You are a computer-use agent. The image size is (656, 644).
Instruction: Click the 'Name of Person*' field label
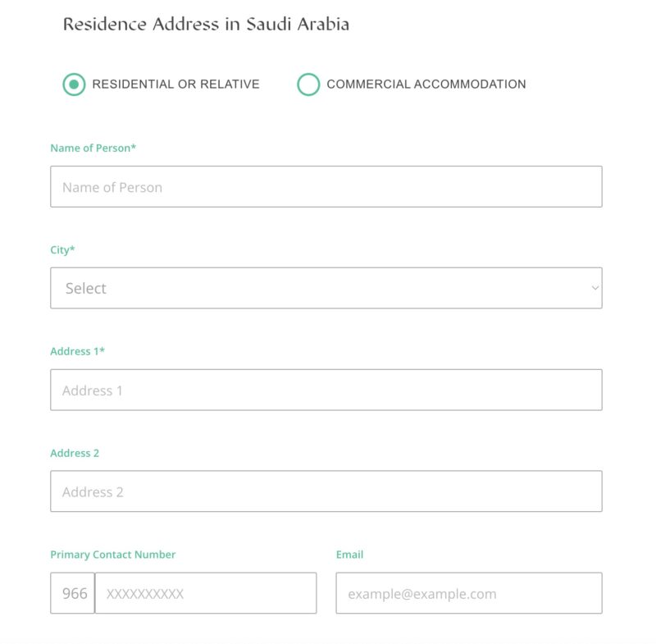tap(93, 148)
